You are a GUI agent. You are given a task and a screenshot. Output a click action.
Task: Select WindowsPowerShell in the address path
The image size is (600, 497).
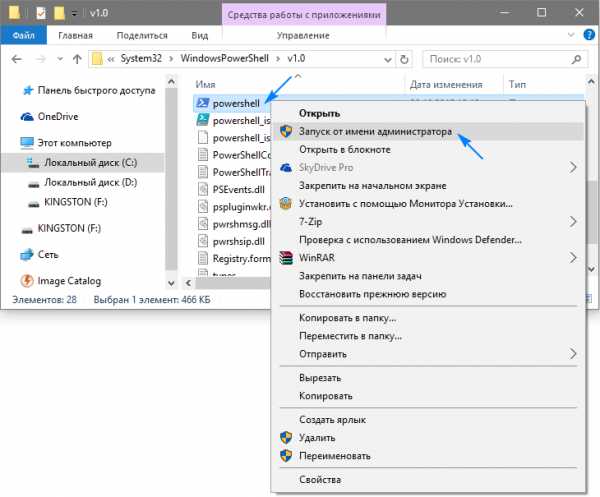coord(225,59)
